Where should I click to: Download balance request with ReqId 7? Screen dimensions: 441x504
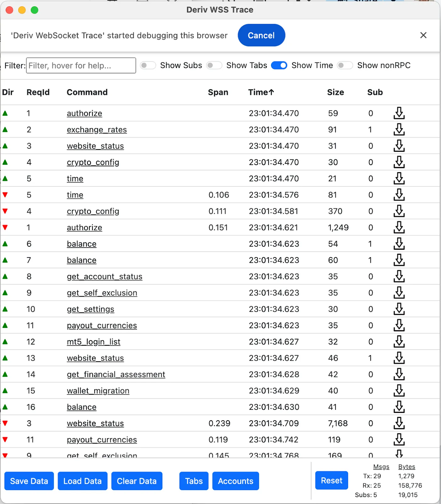coord(399,260)
